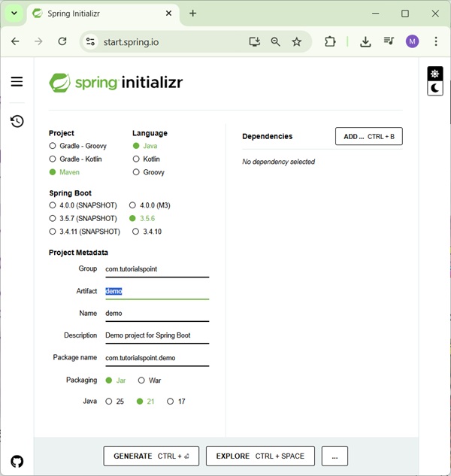Choose War packaging
Image resolution: width=451 pixels, height=476 pixels.
pos(150,380)
